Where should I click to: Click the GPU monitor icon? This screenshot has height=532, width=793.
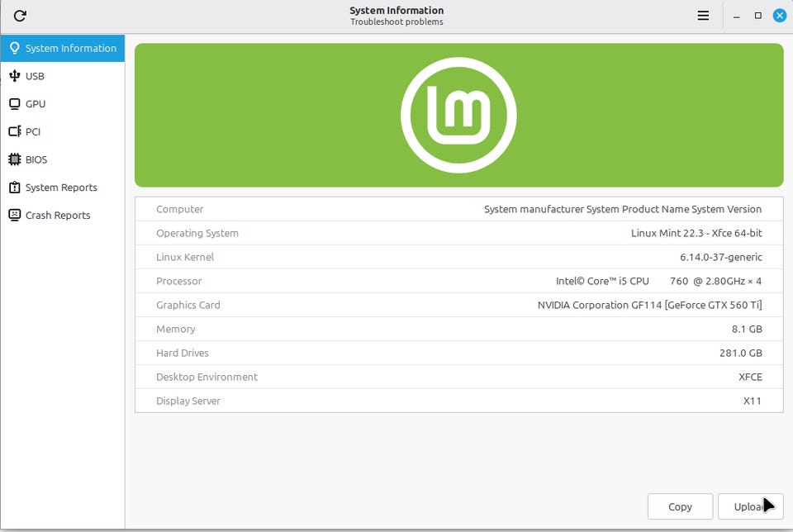tap(15, 103)
